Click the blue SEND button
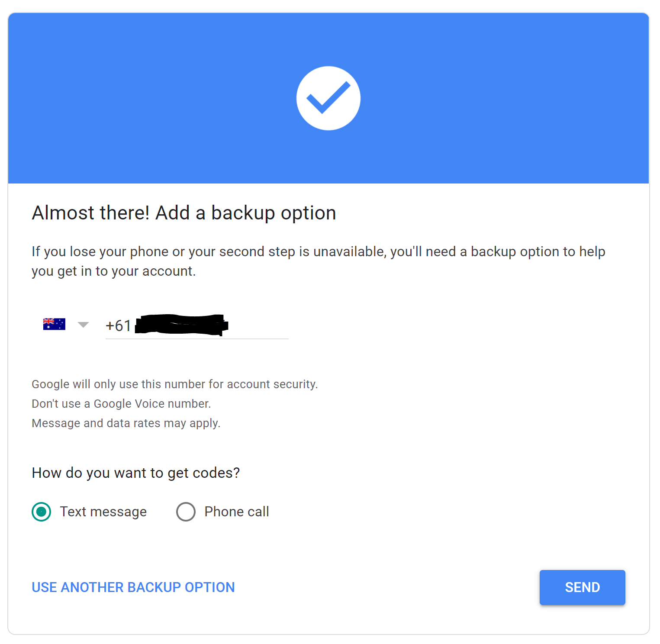 point(583,587)
